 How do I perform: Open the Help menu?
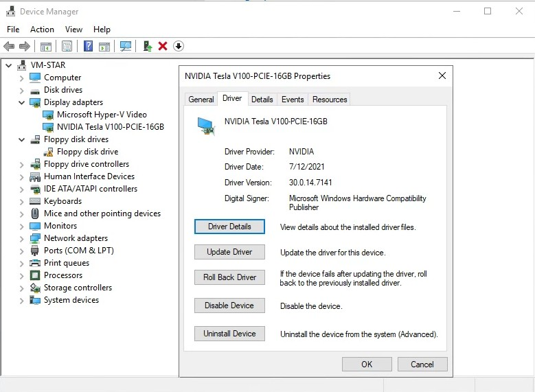[x=102, y=30]
